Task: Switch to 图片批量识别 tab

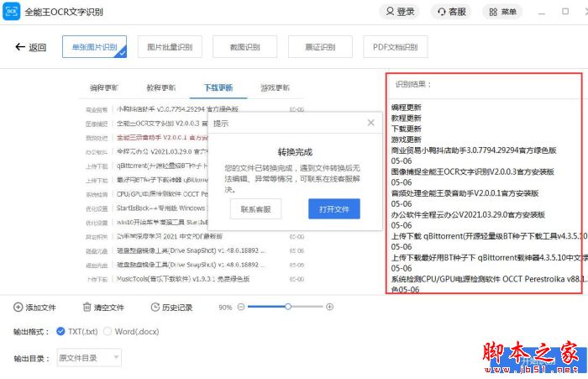Action: tap(169, 47)
